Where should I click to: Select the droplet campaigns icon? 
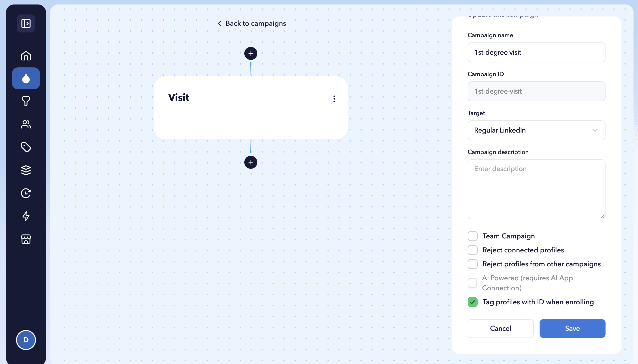click(26, 78)
